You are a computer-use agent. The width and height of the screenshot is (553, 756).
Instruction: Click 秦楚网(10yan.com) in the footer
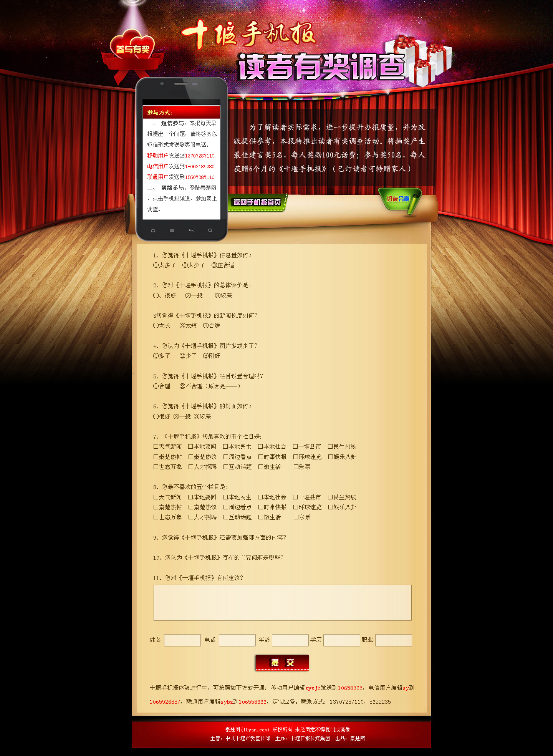[247, 729]
